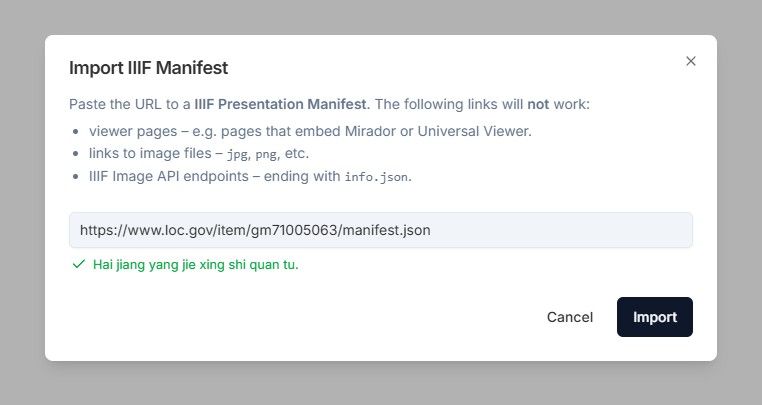Click the jpg code text
Viewport: 762px width, 405px height.
click(237, 155)
